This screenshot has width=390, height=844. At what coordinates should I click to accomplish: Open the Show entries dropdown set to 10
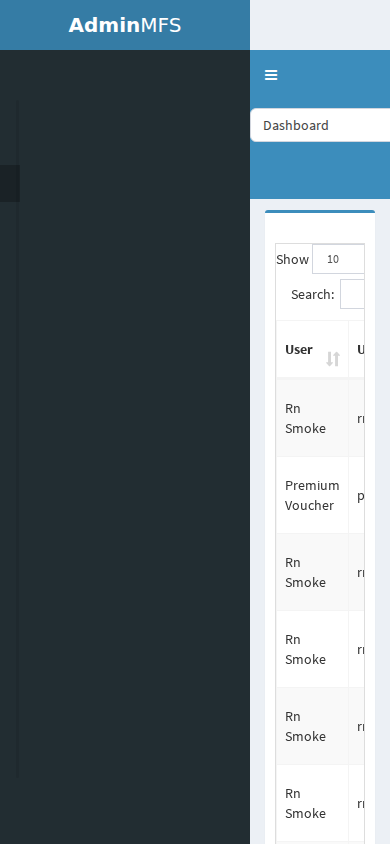338,259
